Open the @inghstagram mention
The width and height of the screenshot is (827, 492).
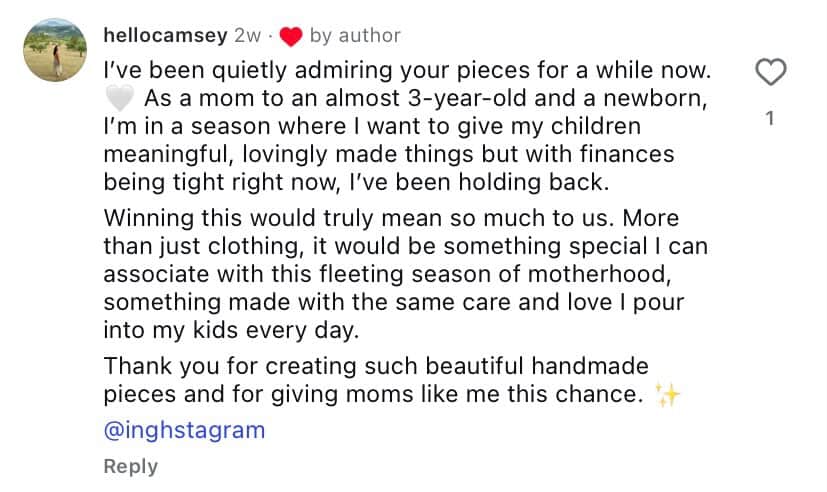(x=184, y=430)
